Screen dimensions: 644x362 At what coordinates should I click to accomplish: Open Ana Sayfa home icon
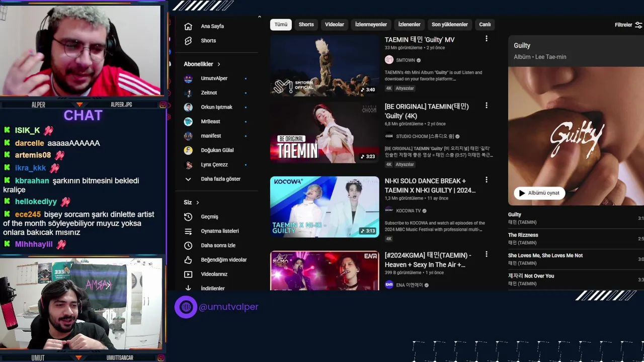click(188, 26)
